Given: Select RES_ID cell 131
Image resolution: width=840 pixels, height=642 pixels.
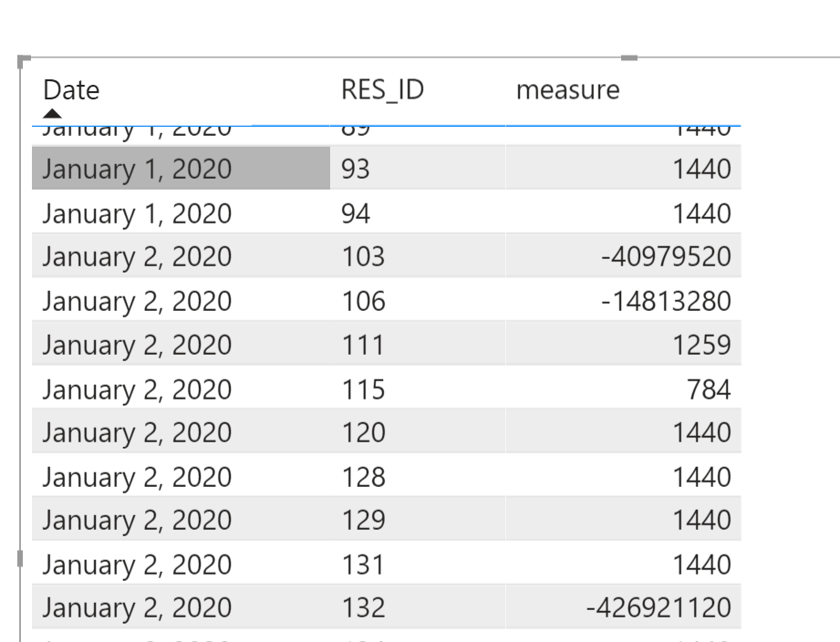Looking at the screenshot, I should point(418,564).
